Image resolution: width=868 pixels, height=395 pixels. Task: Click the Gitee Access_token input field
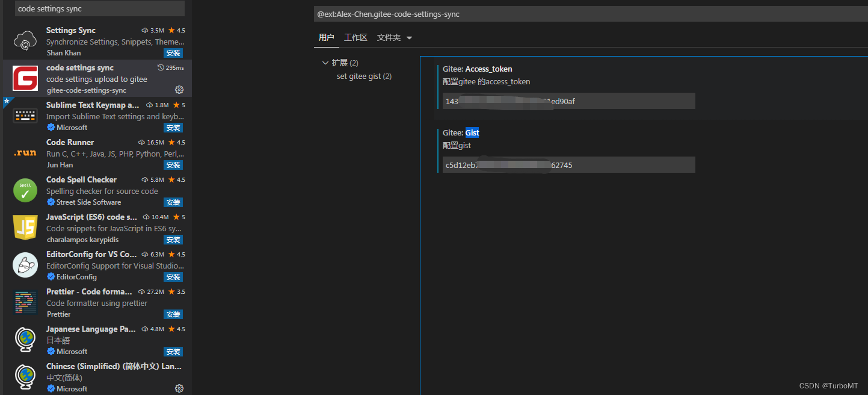click(x=568, y=101)
